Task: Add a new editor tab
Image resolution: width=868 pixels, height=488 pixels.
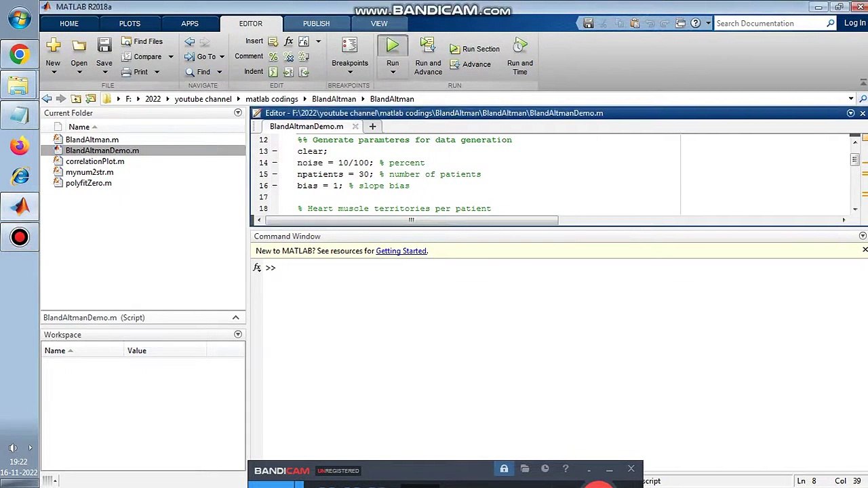Action: (372, 127)
